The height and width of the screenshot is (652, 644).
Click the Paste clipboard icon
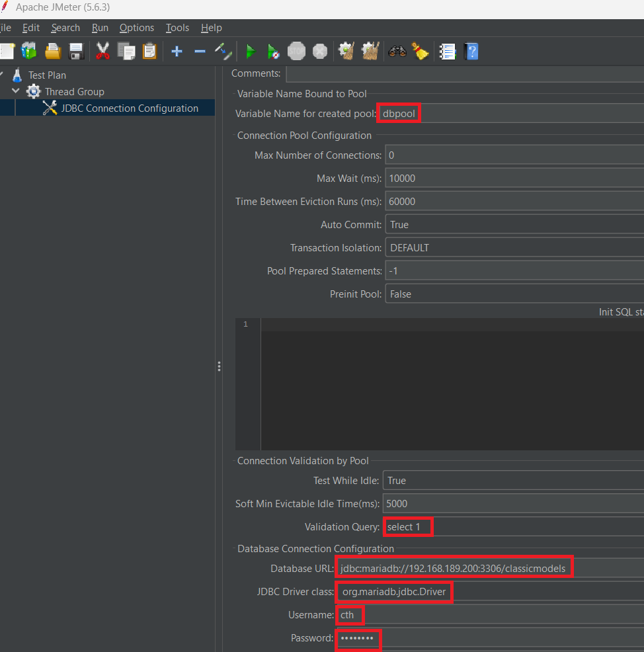click(x=149, y=52)
